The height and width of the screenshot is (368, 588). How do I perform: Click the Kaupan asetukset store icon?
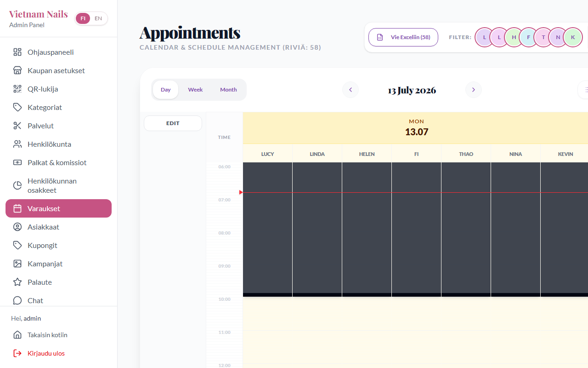point(17,70)
